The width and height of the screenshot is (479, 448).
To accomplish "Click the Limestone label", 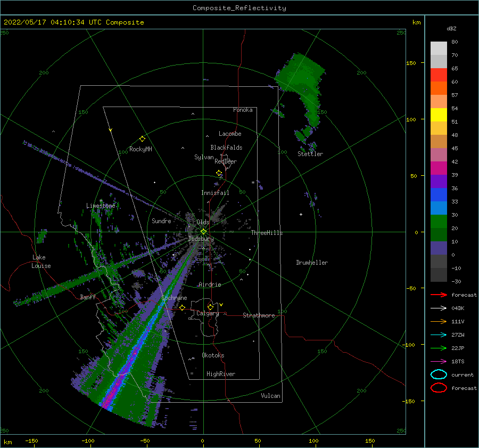I will tap(101, 206).
